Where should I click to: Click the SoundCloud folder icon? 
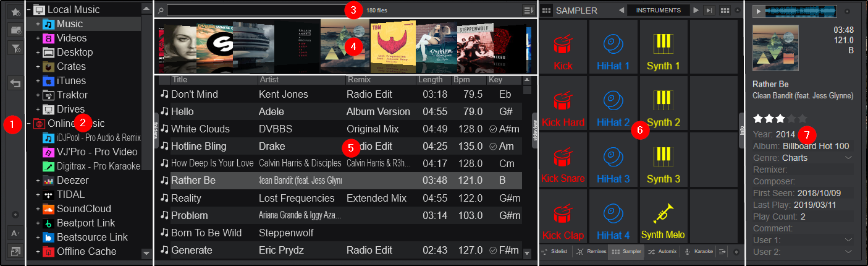pyautogui.click(x=48, y=209)
